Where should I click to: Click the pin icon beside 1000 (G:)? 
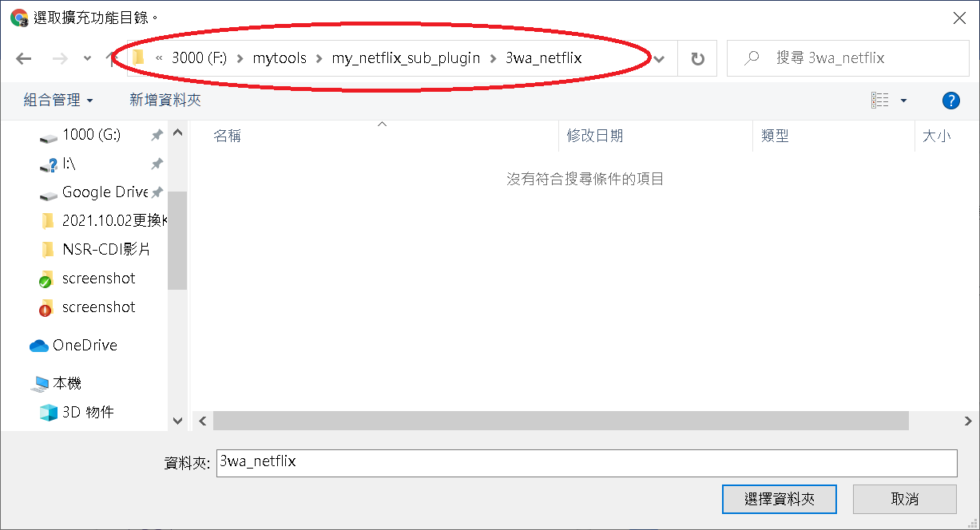click(x=157, y=135)
